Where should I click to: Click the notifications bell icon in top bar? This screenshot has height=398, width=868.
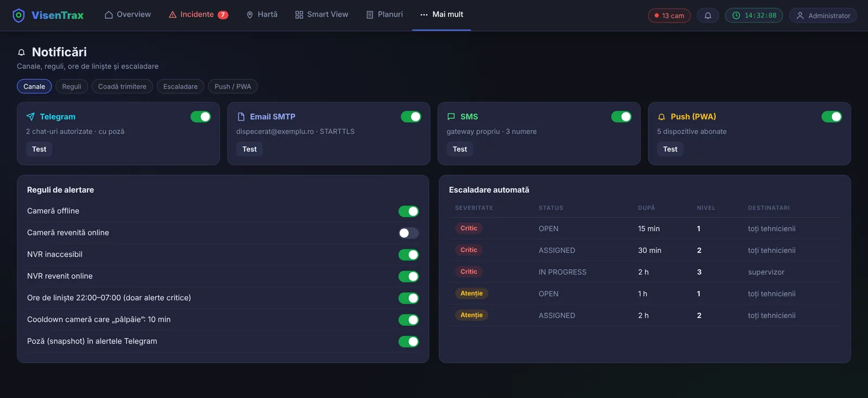point(708,16)
